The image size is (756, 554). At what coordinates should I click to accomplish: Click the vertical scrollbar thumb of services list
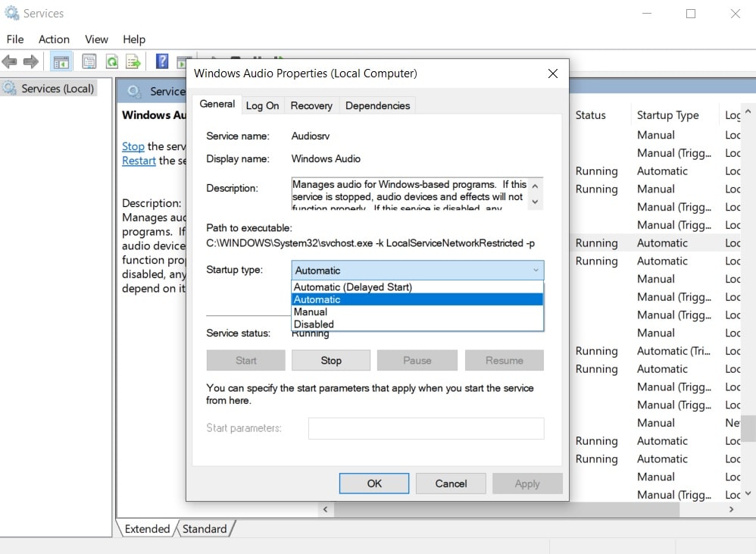tap(748, 428)
